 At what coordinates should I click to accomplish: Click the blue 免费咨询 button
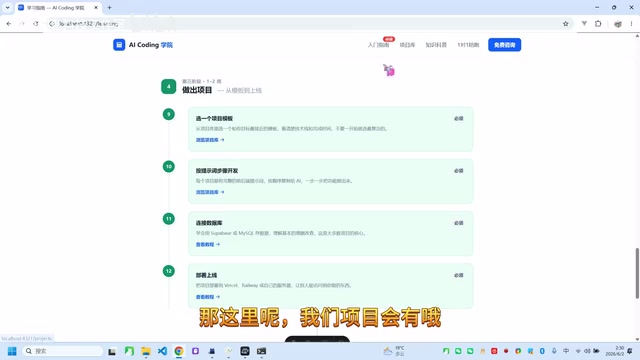point(504,45)
